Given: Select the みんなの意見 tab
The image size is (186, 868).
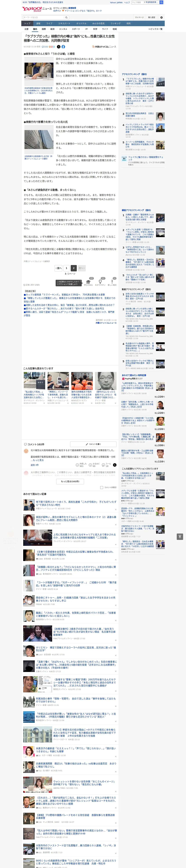Looking at the screenshot, I should coord(99,24).
